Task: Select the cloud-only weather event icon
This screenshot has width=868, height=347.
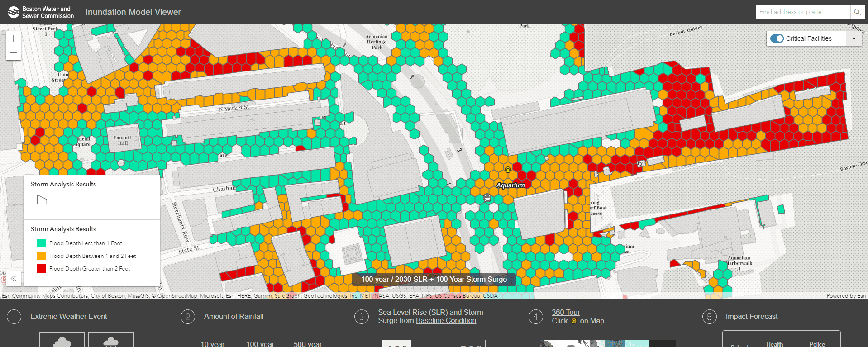Action: coord(62,341)
